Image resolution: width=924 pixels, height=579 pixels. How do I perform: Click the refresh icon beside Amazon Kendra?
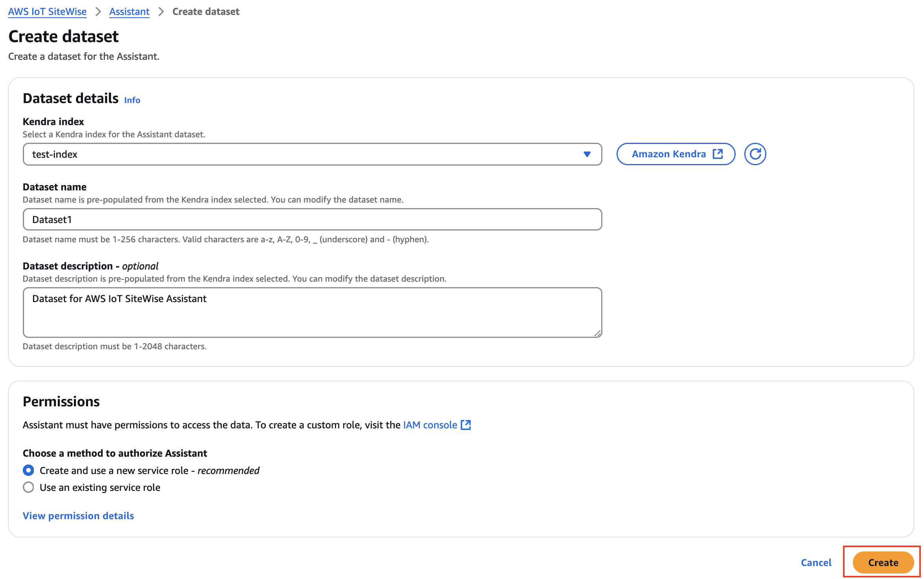point(755,154)
